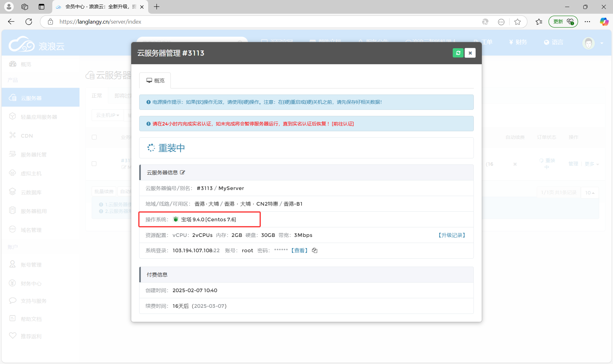
Task: Click the 语言 globe icon in top bar
Action: click(x=546, y=42)
